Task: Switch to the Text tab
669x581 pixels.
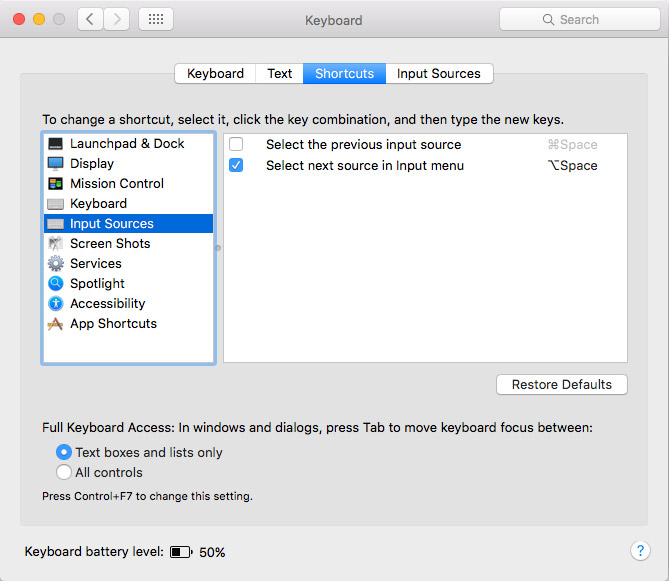Action: 279,74
